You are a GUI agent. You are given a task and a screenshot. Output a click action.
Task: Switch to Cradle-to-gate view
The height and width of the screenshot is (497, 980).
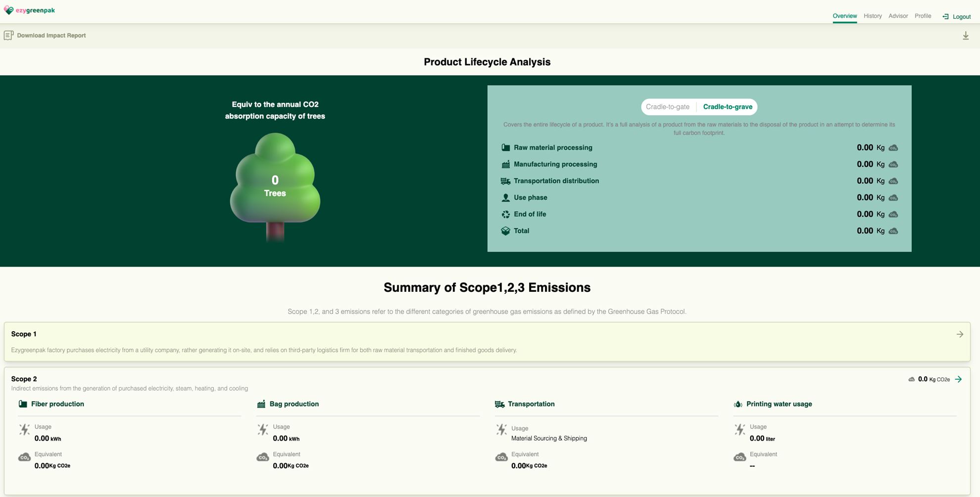tap(667, 107)
